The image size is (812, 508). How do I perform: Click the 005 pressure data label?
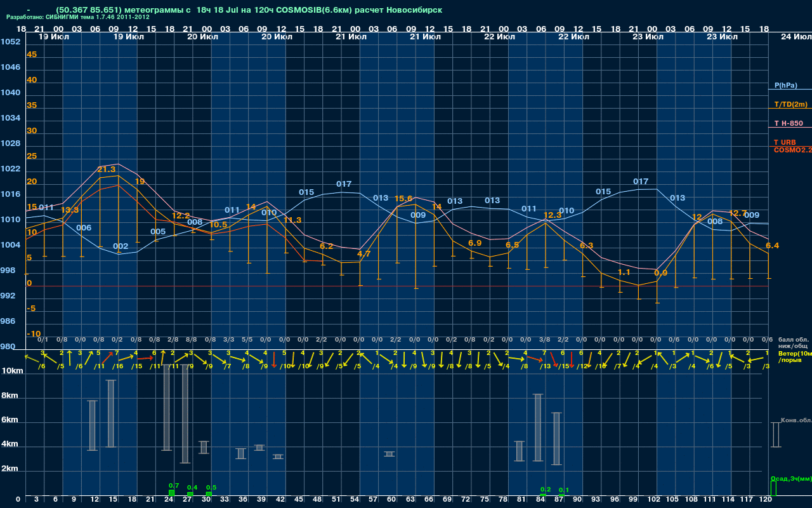[x=158, y=232]
